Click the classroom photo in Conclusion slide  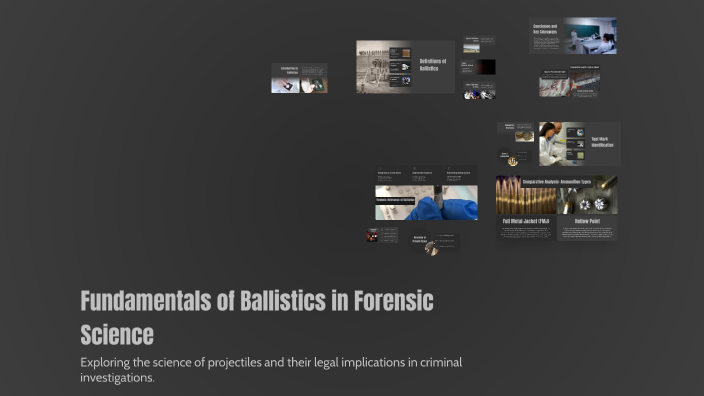tap(591, 36)
